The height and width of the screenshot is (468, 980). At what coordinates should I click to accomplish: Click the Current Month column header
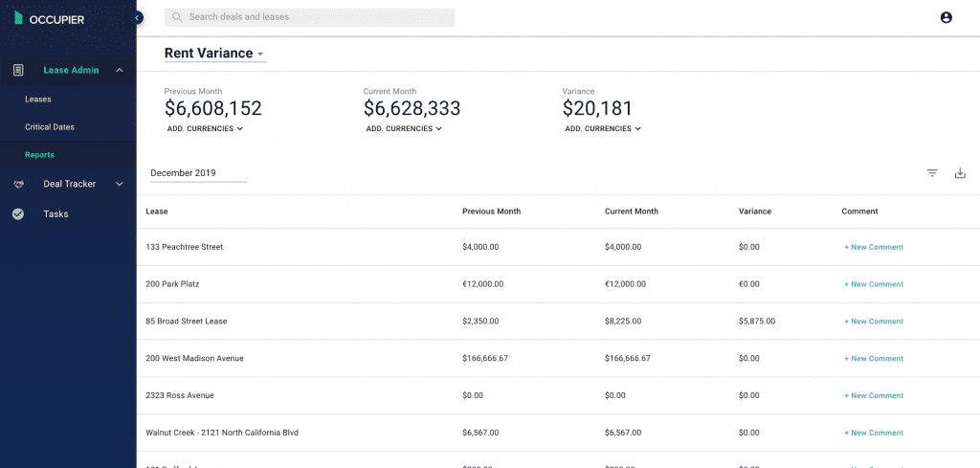pos(632,212)
